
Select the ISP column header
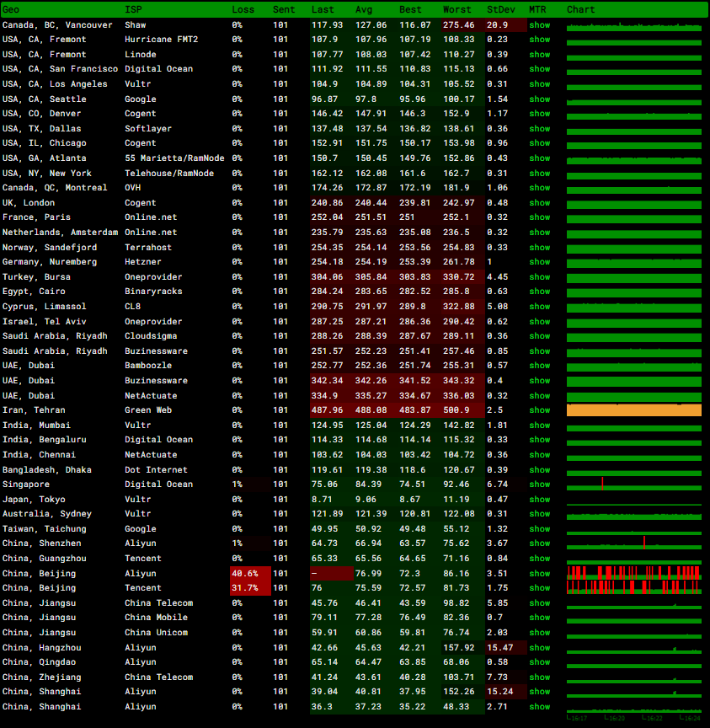133,9
